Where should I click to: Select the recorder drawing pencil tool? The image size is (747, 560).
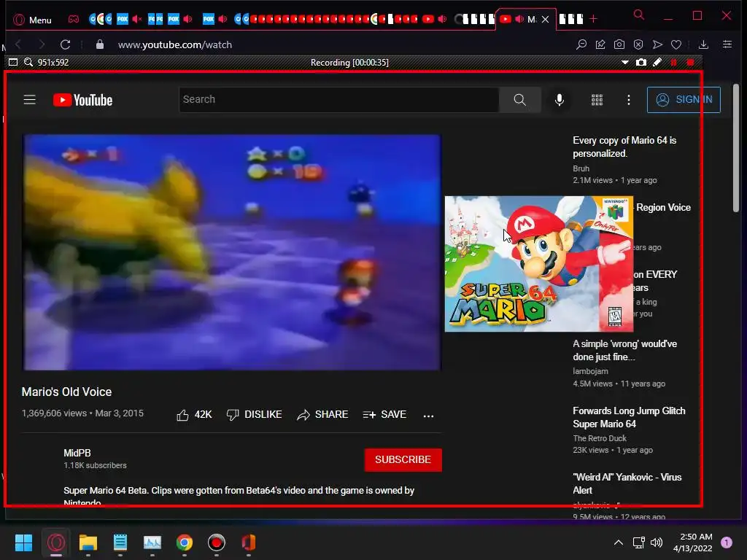click(657, 62)
